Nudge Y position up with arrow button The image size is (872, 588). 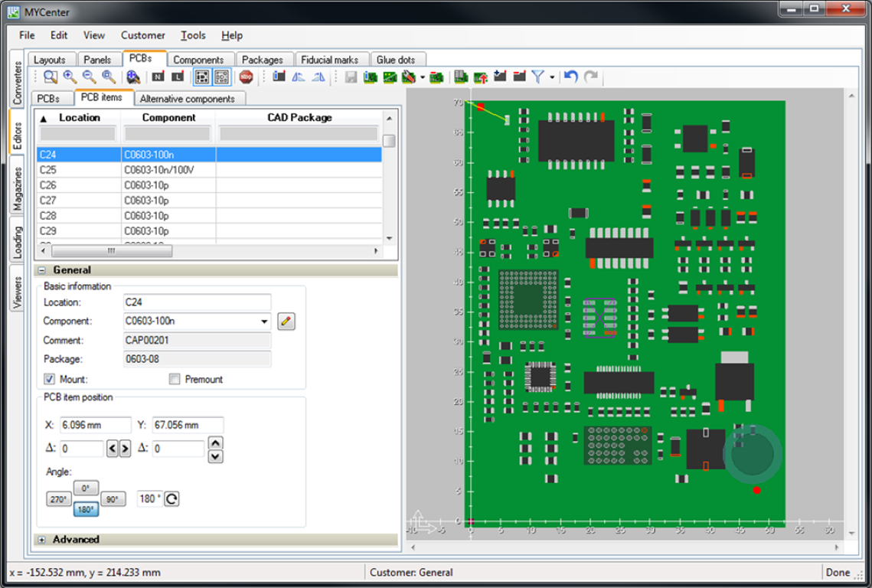215,443
